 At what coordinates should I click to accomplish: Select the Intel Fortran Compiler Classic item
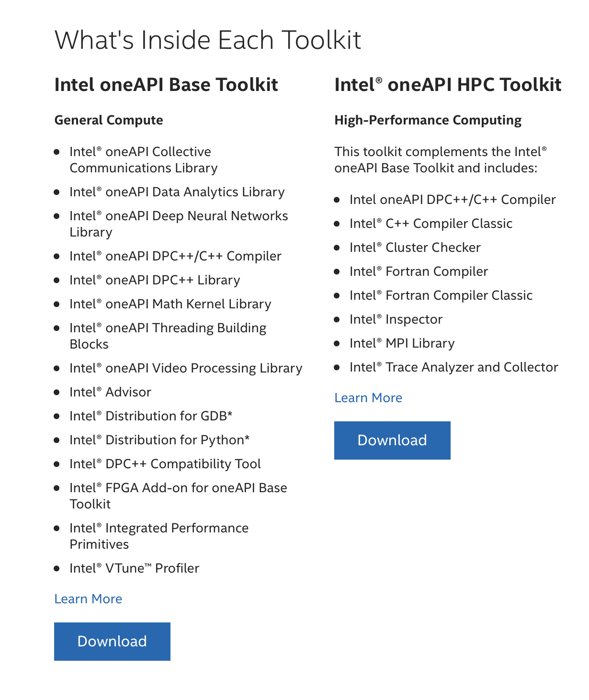[441, 295]
